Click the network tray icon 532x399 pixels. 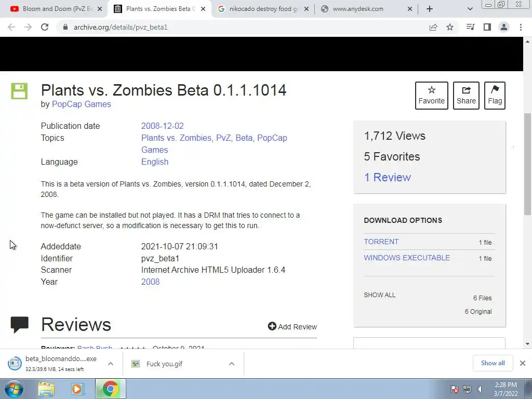[467, 389]
